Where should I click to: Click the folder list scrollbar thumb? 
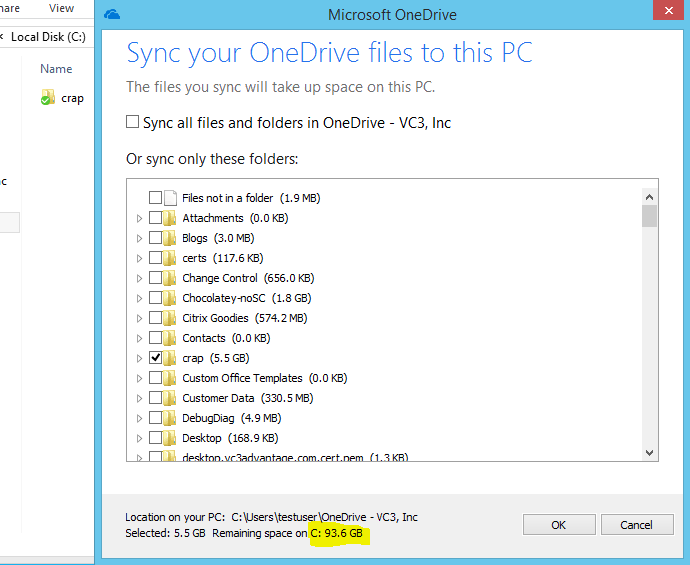pos(649,216)
